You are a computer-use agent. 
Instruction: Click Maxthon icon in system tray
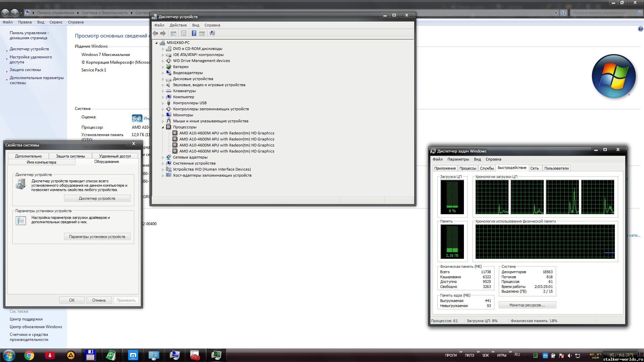(x=545, y=355)
